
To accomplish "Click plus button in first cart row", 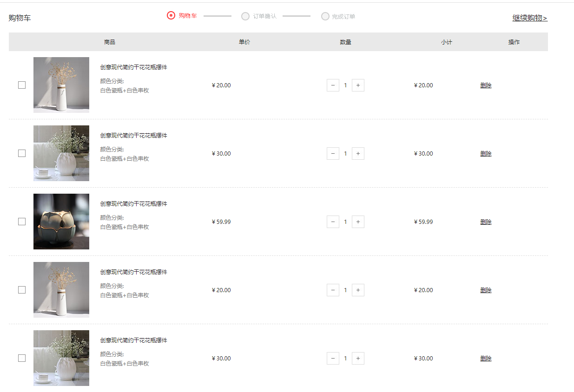I will pyautogui.click(x=358, y=85).
